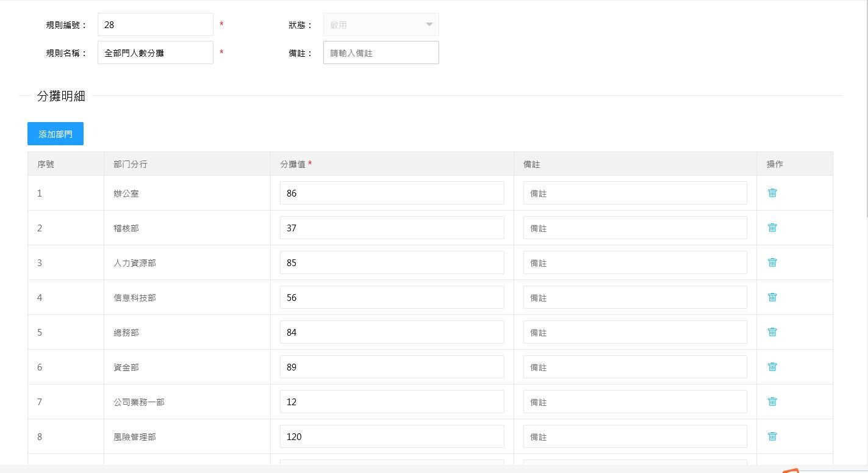
Task: Click the 分攤值 field containing 12
Action: [x=392, y=402]
